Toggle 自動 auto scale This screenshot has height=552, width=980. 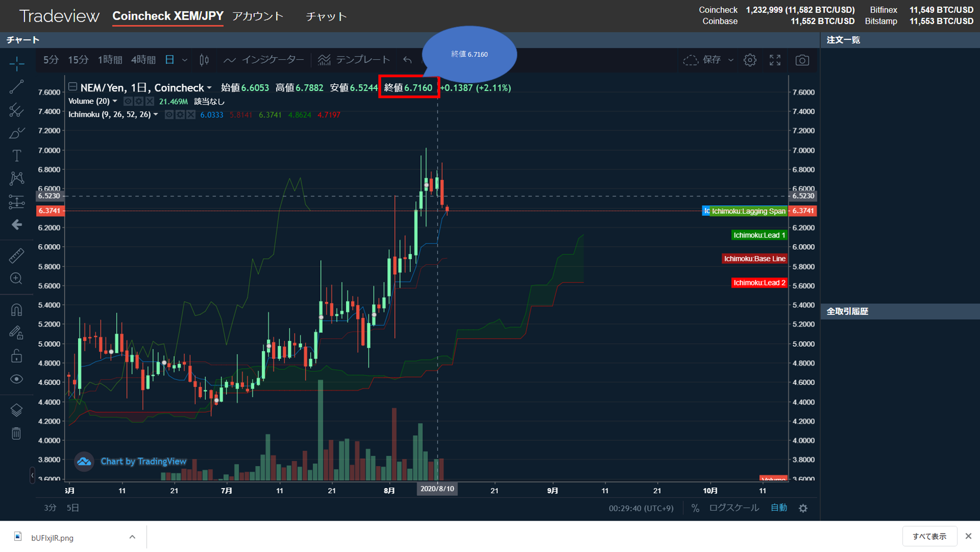coord(779,508)
